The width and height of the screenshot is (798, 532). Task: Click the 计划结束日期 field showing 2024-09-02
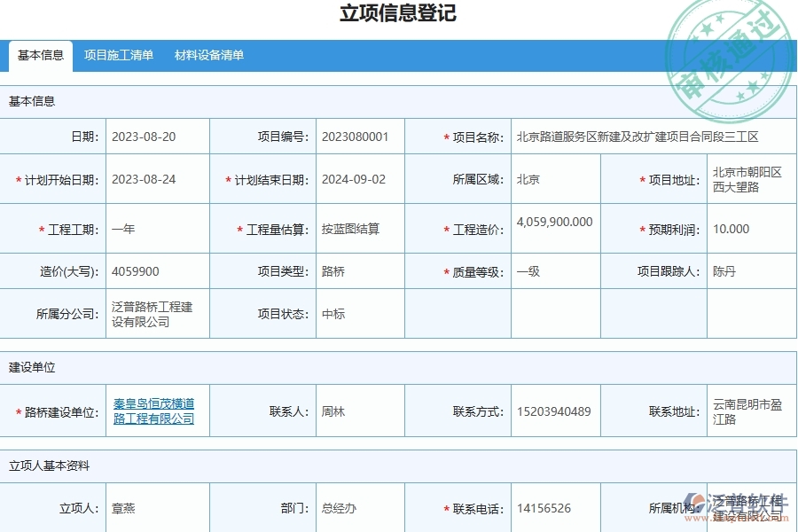pyautogui.click(x=358, y=178)
